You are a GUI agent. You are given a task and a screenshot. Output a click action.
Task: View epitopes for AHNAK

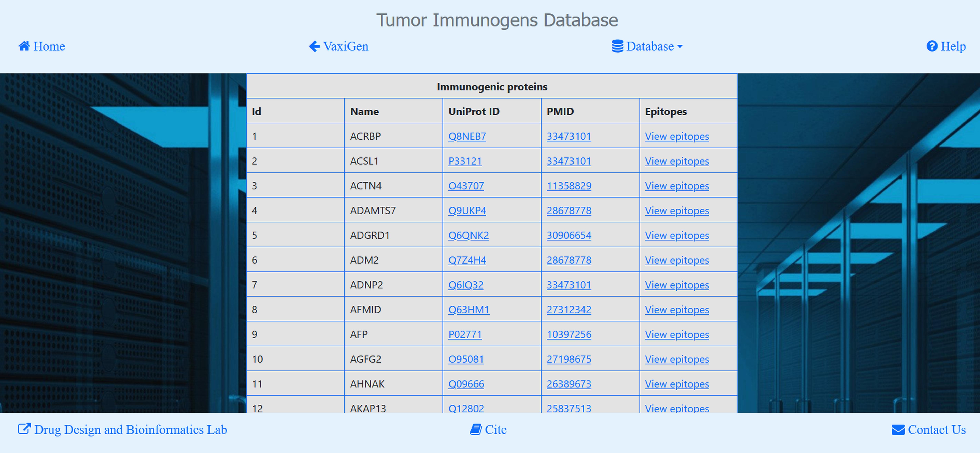coord(677,384)
